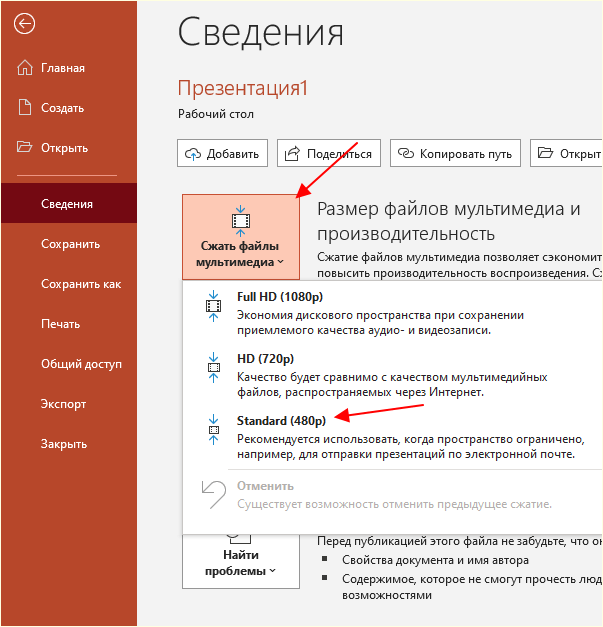
Task: Click the HD 720p film compression icon
Action: point(214,367)
